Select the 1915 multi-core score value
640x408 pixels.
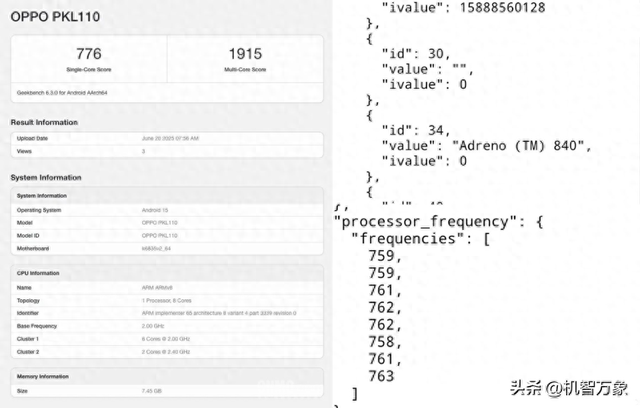pos(245,54)
